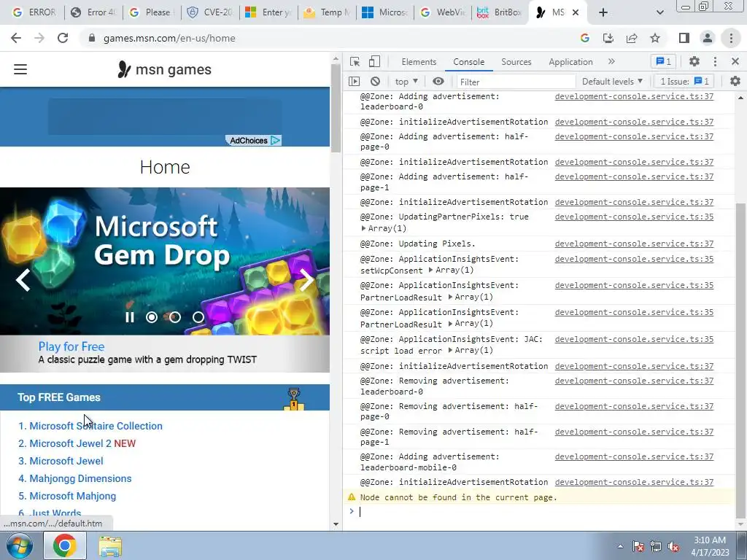The image size is (747, 560).
Task: Switch to the CVE-20 tab
Action: [210, 12]
